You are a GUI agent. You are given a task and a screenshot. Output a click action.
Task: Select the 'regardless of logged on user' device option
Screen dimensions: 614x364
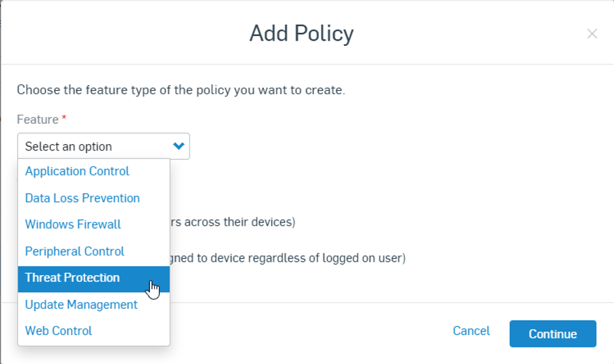click(x=288, y=258)
